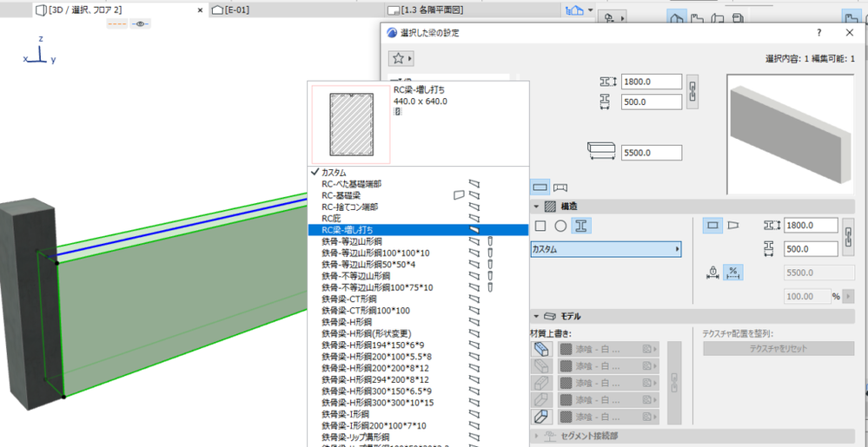Image resolution: width=868 pixels, height=447 pixels.
Task: Select 鉄骨-不等辺山形鋼100*75*10 profile
Action: coord(419,287)
